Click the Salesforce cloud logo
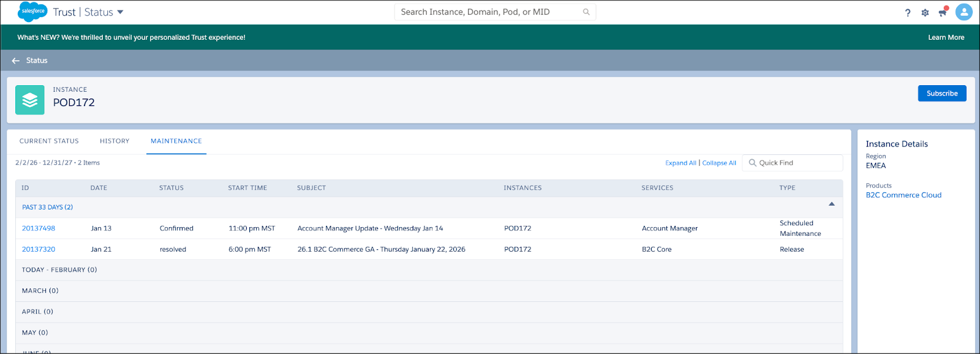 32,12
